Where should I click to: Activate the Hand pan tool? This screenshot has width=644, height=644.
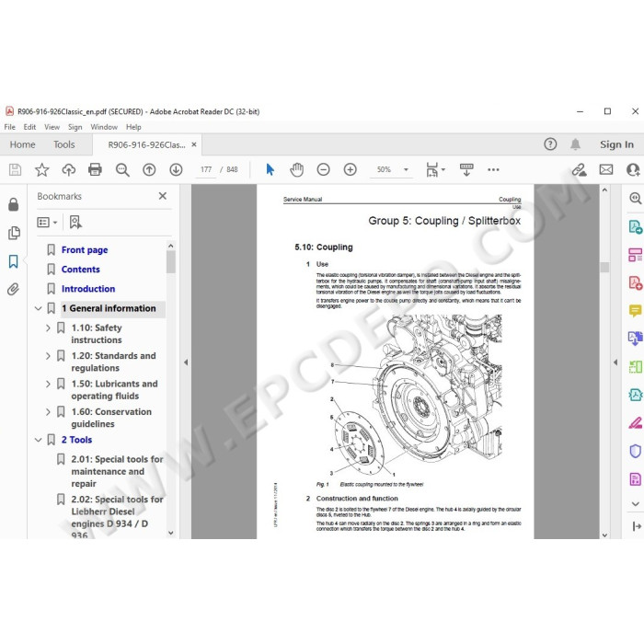296,169
